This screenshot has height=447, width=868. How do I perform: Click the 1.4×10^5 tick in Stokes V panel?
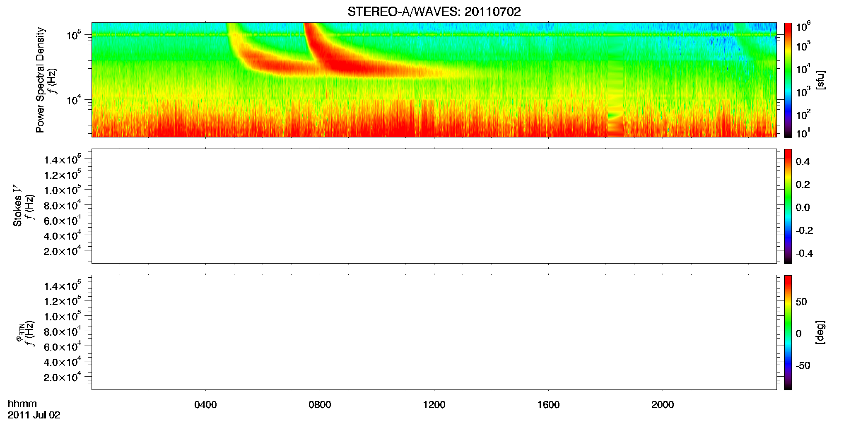point(62,159)
